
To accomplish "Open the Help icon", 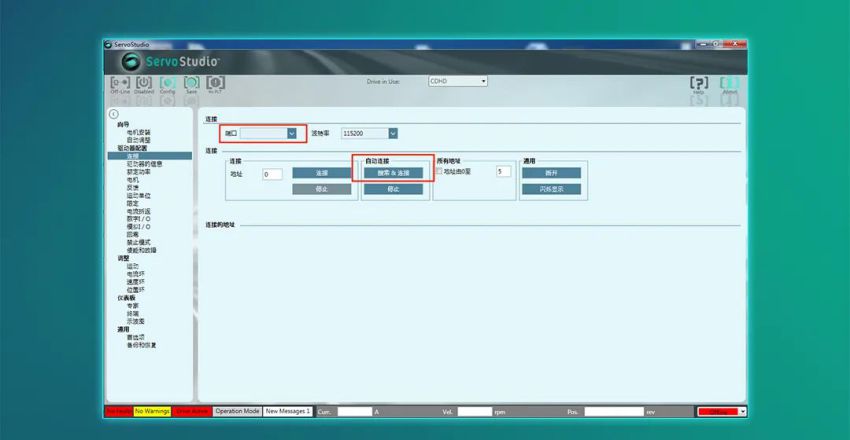I will coord(699,84).
